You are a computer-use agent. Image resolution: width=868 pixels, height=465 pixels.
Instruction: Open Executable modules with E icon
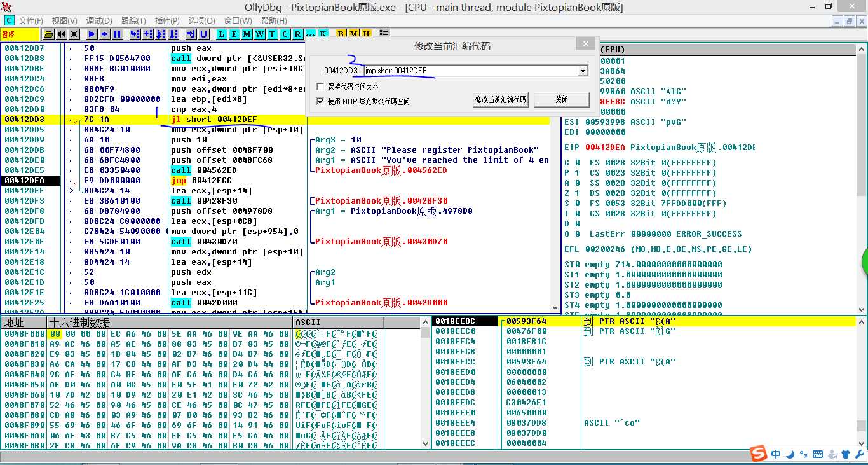234,34
